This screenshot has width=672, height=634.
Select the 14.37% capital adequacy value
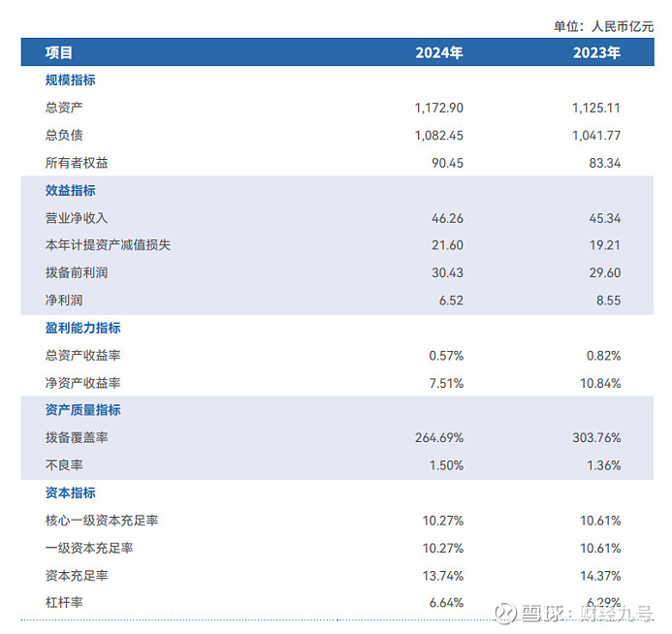coord(600,576)
